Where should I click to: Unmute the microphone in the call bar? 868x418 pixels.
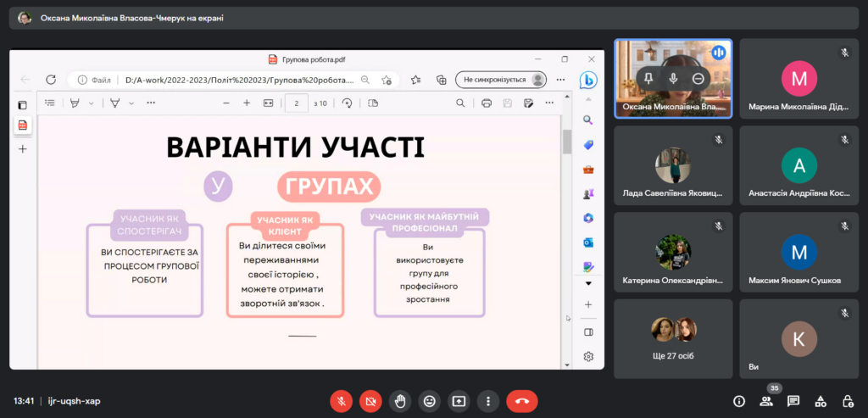tap(342, 400)
